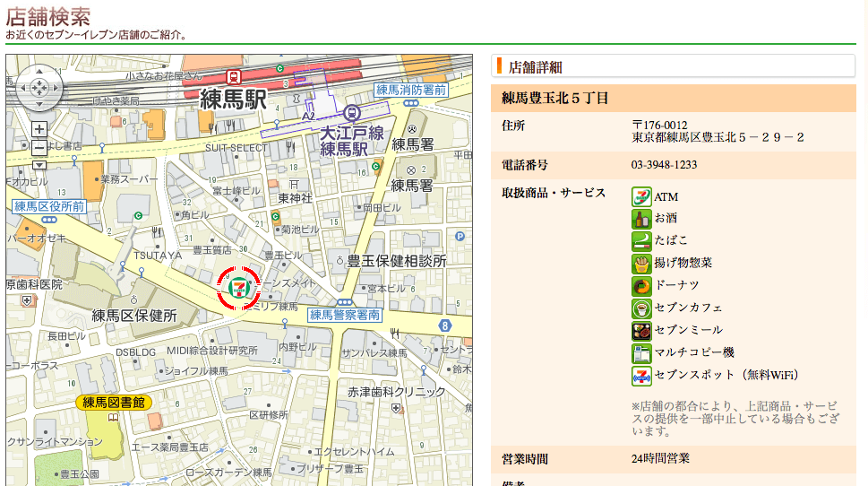Click the 練馬図書館 yellow label on map
Screen dimensions: 868x486
[114, 402]
